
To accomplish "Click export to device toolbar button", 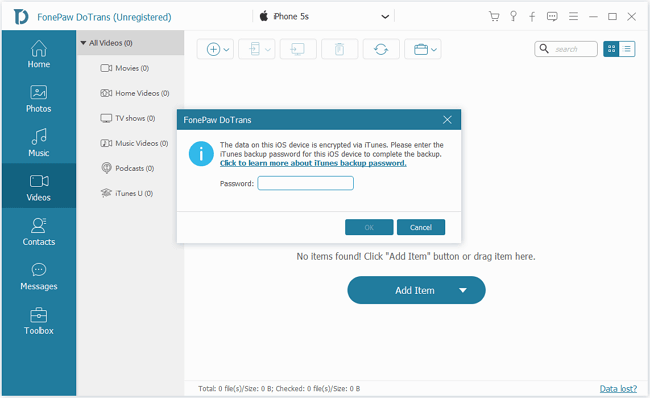I will pos(257,49).
